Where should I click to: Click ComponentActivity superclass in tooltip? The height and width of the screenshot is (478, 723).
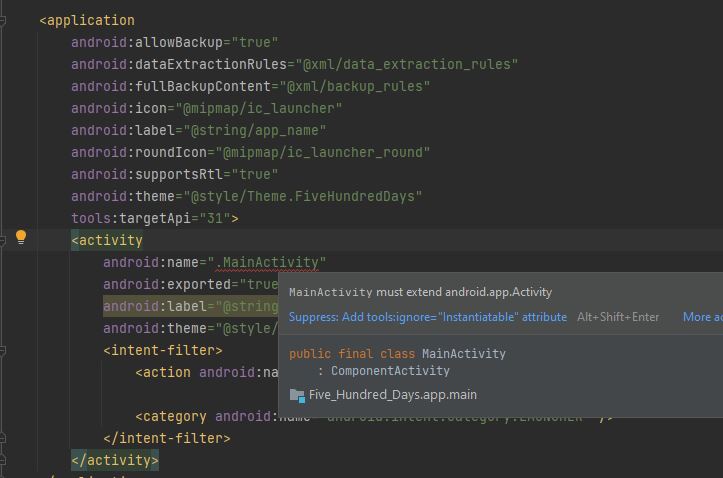pos(390,371)
